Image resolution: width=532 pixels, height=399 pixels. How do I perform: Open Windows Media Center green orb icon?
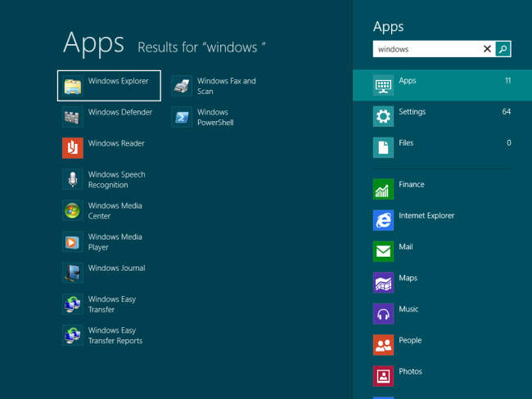(x=73, y=210)
